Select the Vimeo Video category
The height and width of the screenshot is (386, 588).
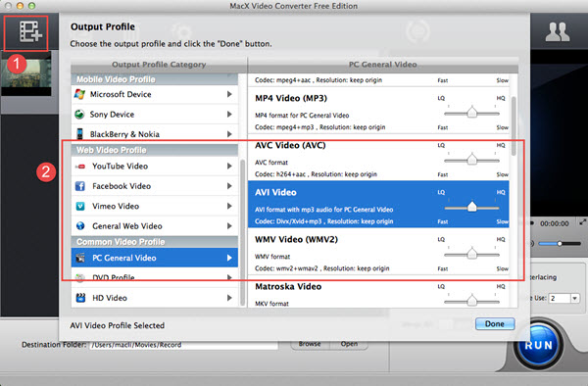[155, 206]
